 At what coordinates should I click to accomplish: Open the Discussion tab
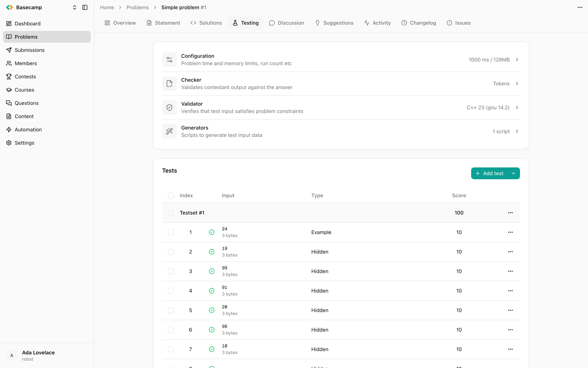(286, 23)
